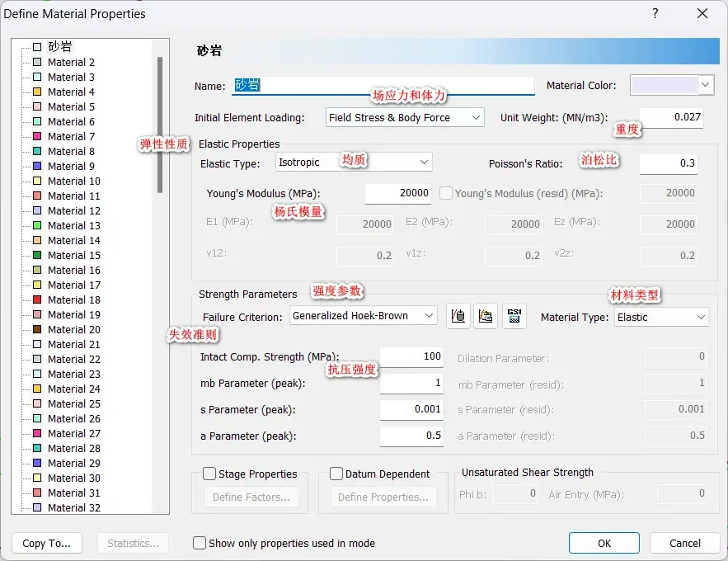Confirm material properties with OK

604,543
